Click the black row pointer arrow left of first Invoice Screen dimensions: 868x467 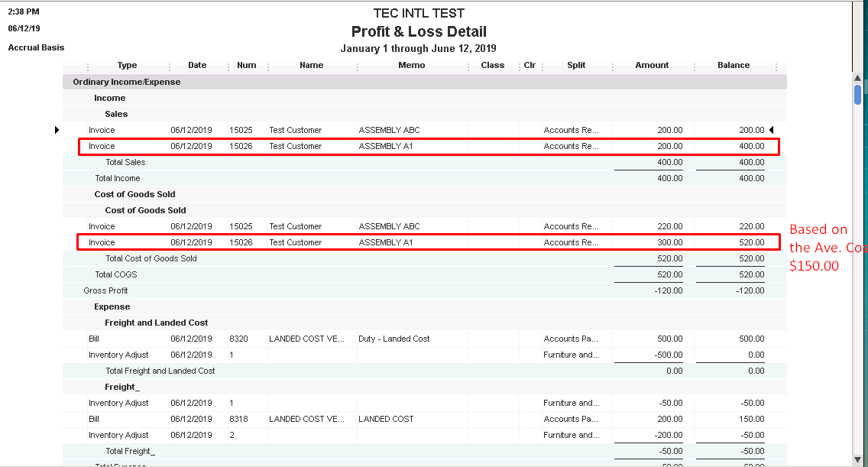[57, 130]
